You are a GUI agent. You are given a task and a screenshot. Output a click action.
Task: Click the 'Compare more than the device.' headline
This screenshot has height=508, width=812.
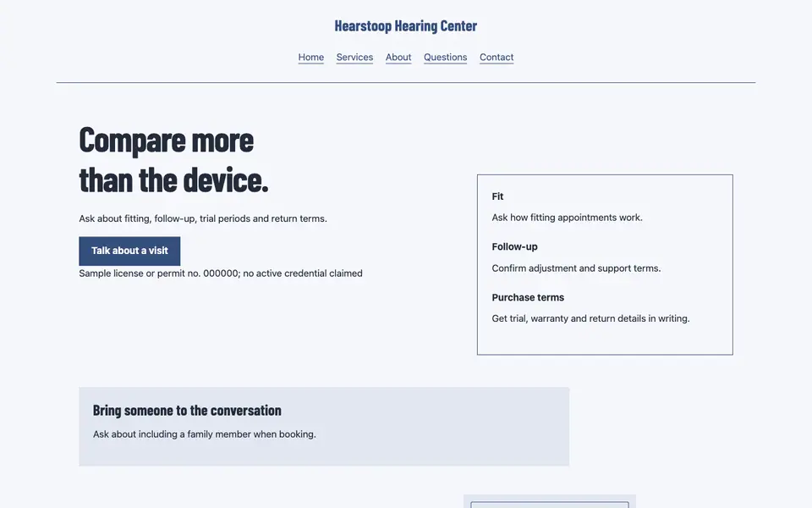coord(174,160)
